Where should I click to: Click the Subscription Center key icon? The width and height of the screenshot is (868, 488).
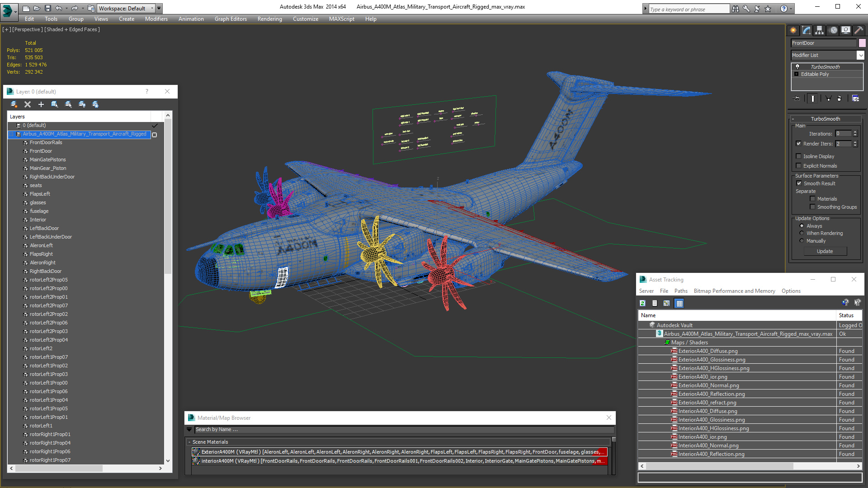click(x=746, y=9)
